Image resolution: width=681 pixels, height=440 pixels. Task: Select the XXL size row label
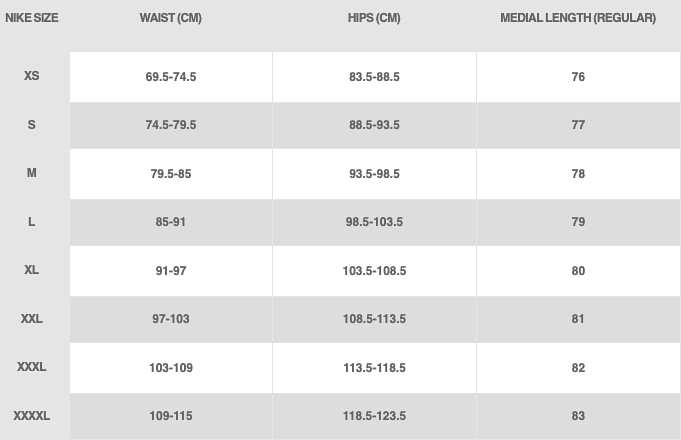31,319
